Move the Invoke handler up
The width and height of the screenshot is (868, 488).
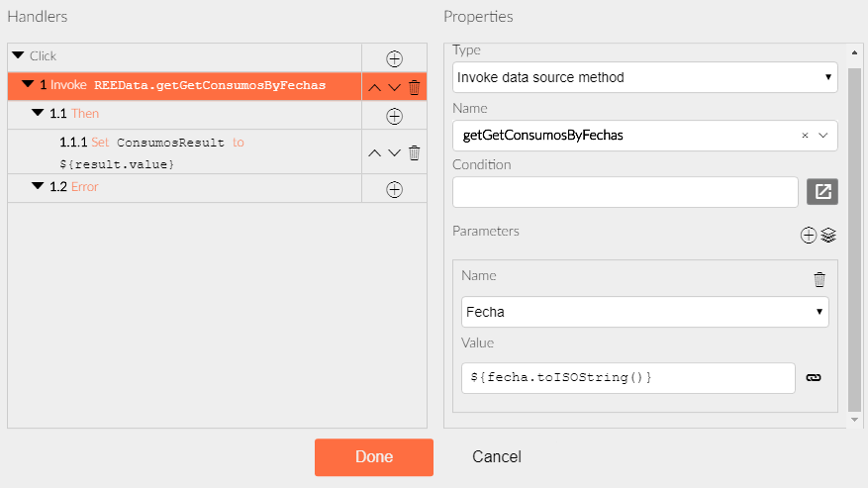(x=375, y=87)
